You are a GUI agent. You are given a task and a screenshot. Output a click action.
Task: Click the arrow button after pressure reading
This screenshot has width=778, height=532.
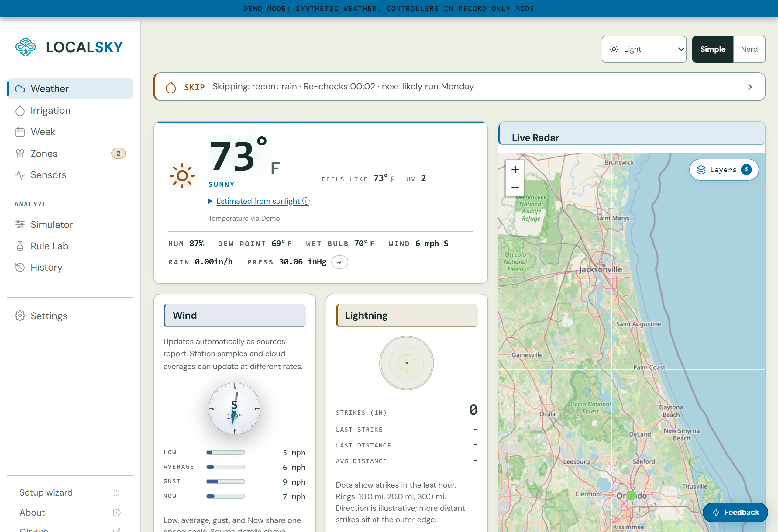(339, 262)
